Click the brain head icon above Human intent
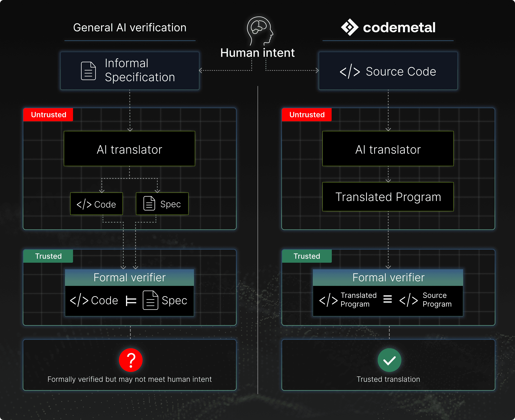The width and height of the screenshot is (515, 420). [x=260, y=31]
